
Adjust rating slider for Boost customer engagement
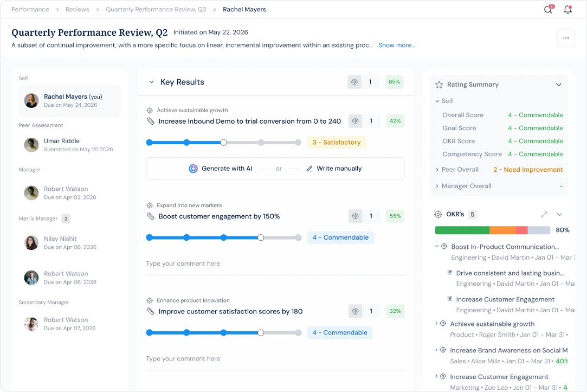(223, 237)
